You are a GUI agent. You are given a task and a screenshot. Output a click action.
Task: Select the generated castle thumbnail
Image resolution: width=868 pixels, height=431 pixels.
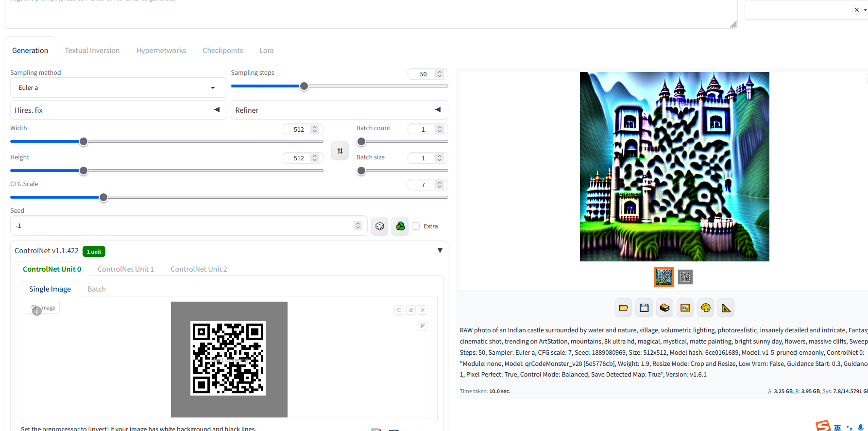664,277
